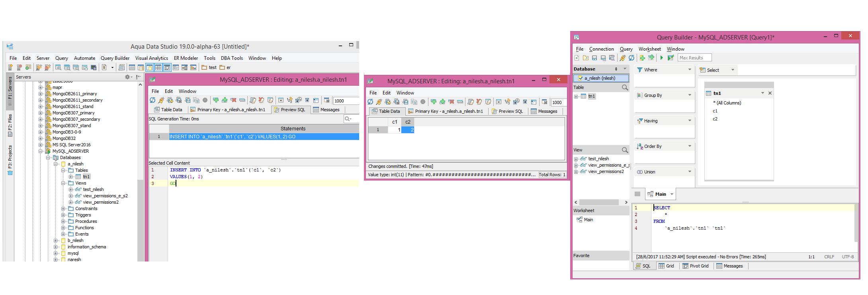Select INSERT INTO statement row in Statements grid
The image size is (868, 295).
point(264,136)
